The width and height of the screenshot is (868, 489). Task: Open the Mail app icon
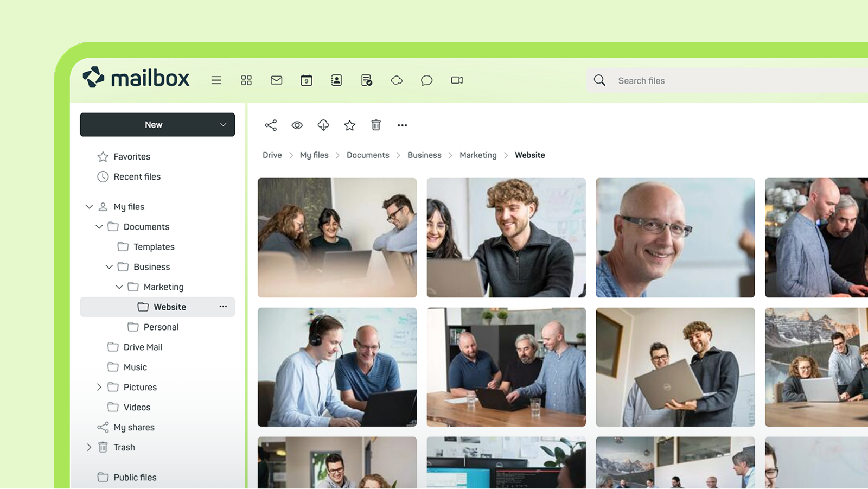coord(276,80)
